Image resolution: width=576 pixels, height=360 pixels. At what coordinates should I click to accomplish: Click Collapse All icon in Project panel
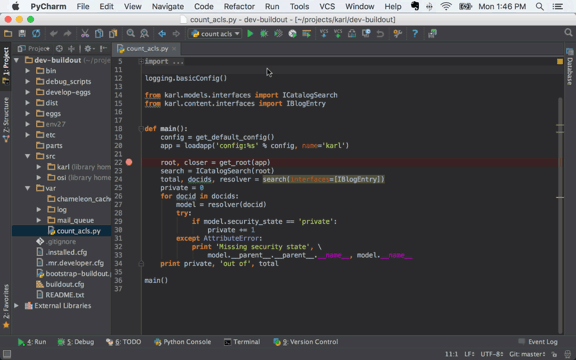[71, 48]
